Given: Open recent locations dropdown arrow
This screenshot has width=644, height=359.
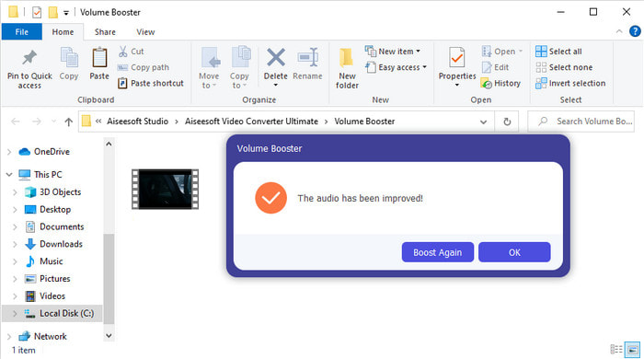Looking at the screenshot, I should pos(53,122).
